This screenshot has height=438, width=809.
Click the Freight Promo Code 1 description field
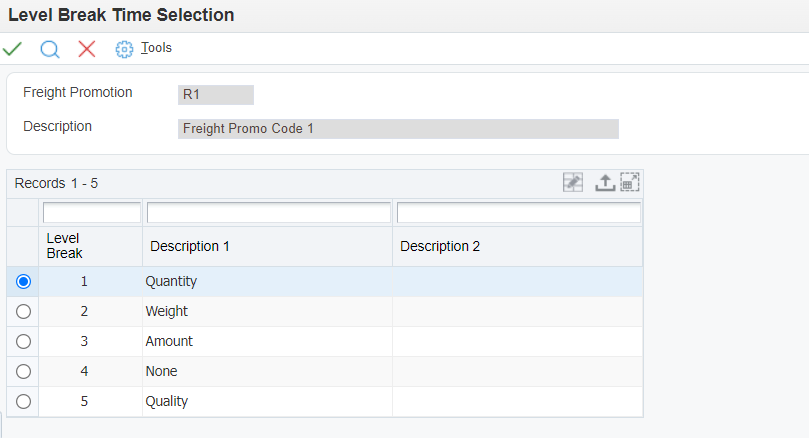click(x=398, y=129)
